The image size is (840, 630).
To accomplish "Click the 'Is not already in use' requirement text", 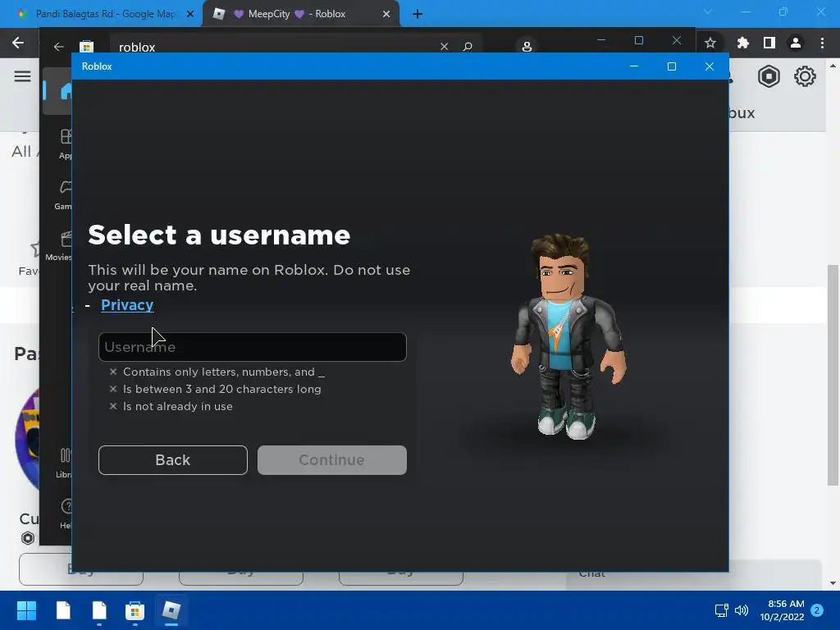I will [x=178, y=407].
